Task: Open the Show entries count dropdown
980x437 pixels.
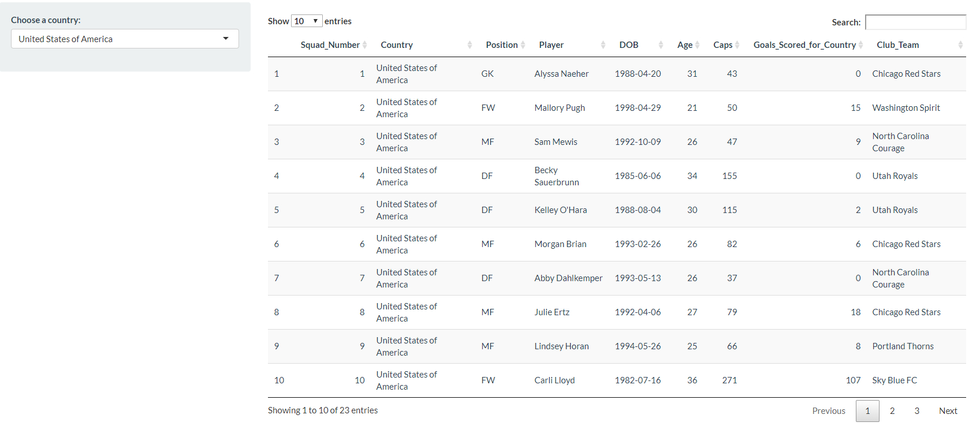Action: pyautogui.click(x=307, y=21)
